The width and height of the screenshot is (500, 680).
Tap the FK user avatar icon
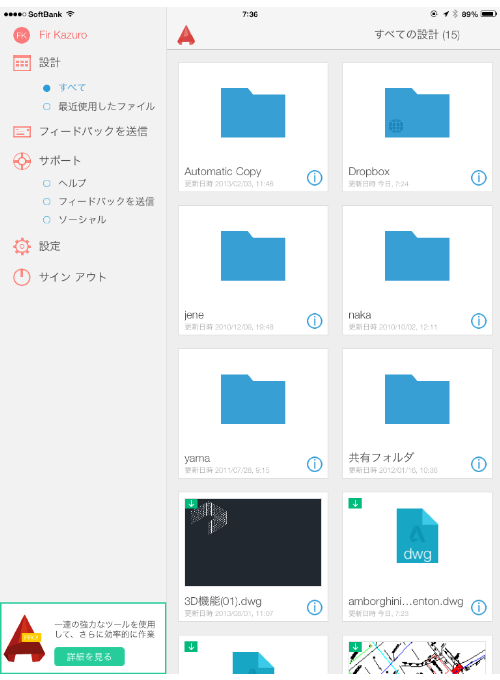pyautogui.click(x=22, y=35)
